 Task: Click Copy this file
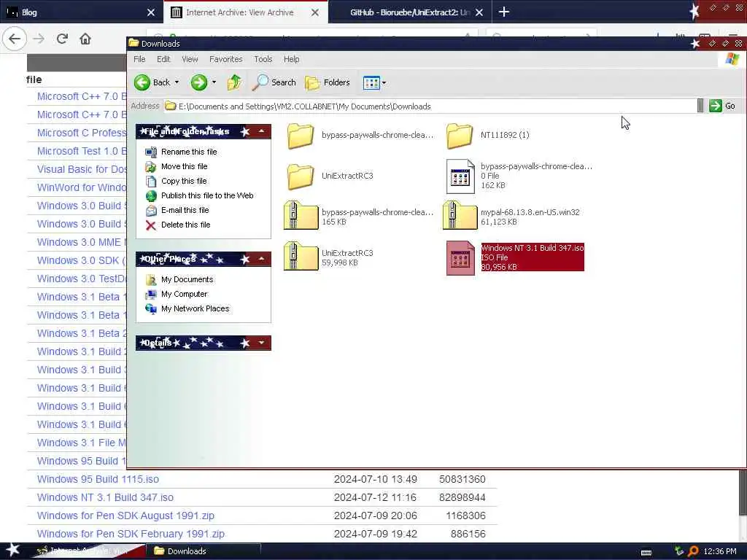[x=184, y=181]
